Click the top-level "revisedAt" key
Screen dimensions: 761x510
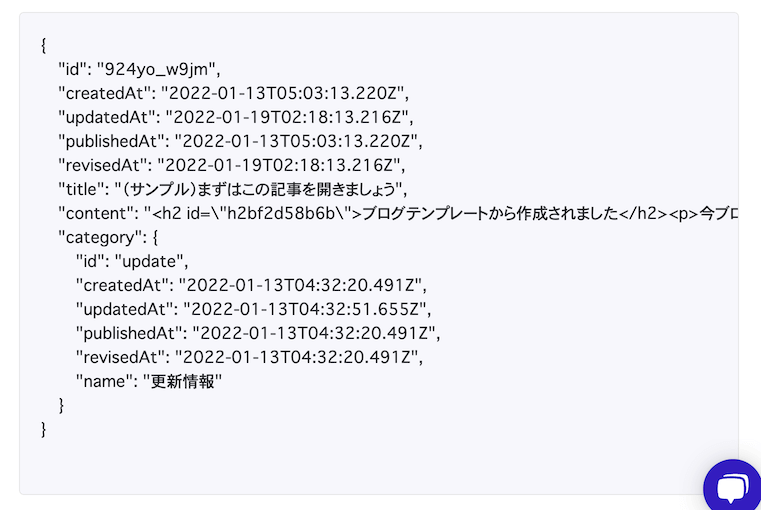coord(100,165)
